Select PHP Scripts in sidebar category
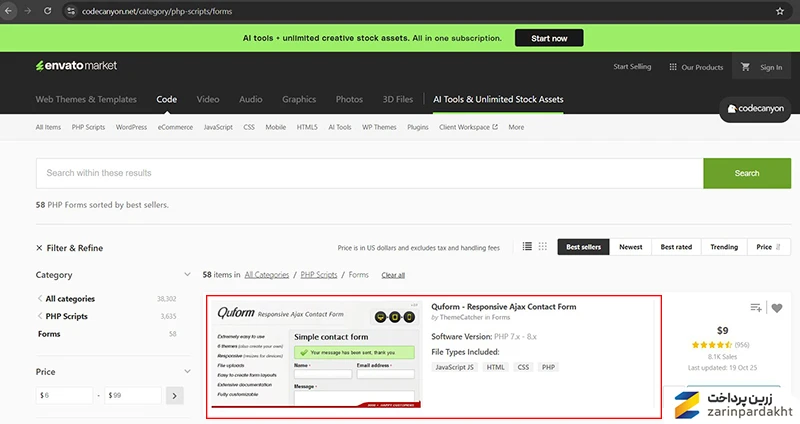 pyautogui.click(x=66, y=316)
